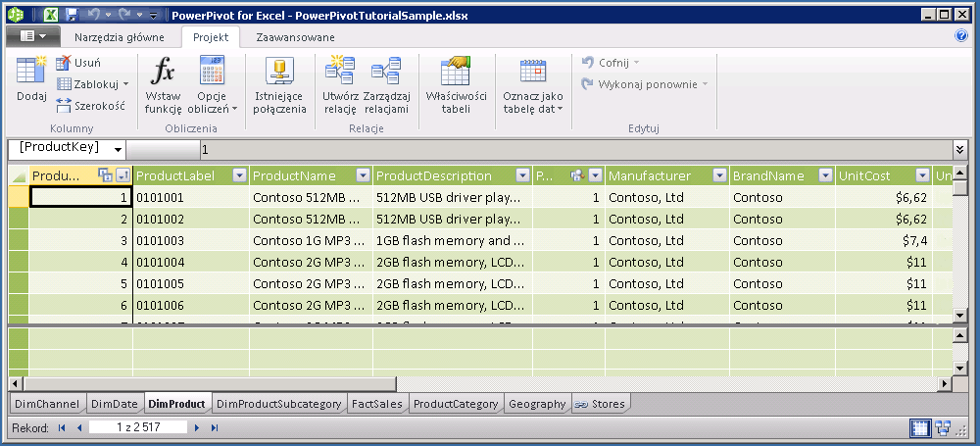Click Szerokość column width

coord(90,106)
